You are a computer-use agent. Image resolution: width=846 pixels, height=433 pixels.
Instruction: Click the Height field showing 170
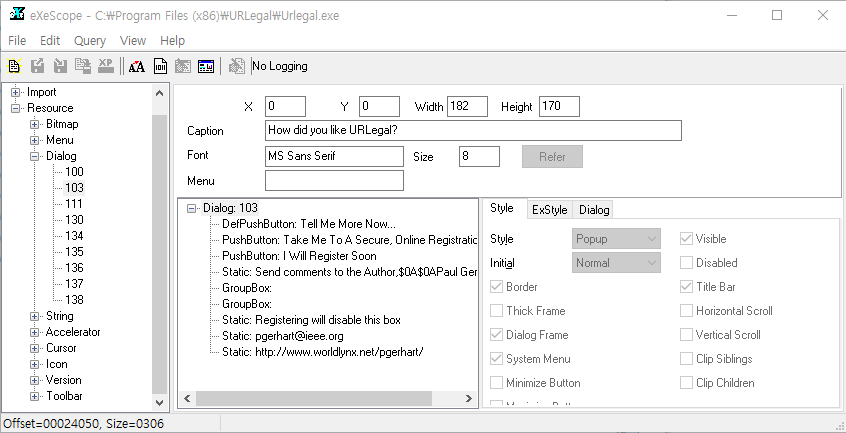[560, 106]
